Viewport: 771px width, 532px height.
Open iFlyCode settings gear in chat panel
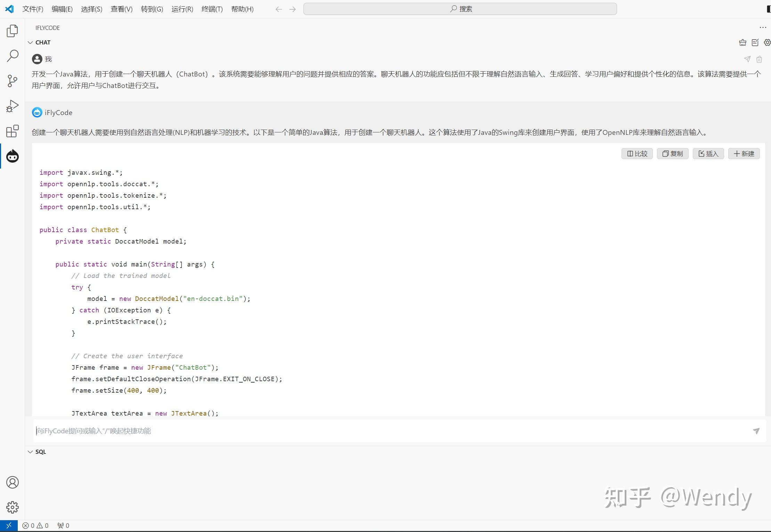click(767, 42)
